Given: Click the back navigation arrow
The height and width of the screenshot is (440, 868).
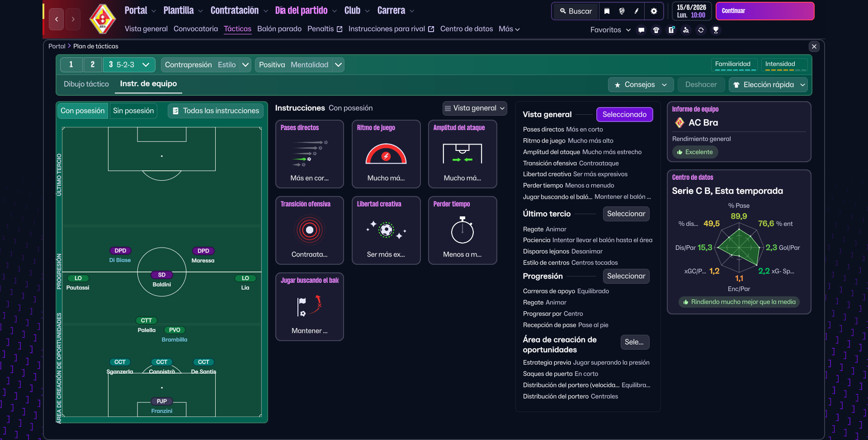Looking at the screenshot, I should (57, 19).
